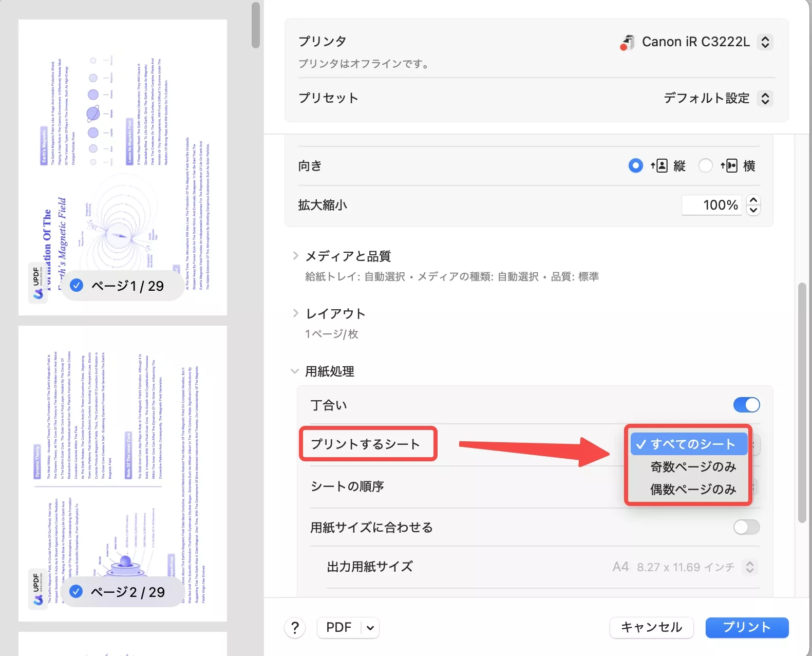
Task: Click the PDF button
Action: tap(339, 627)
